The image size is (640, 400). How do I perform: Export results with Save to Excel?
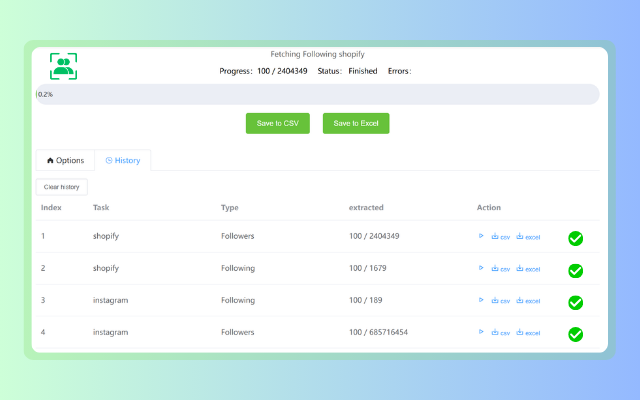click(x=356, y=123)
